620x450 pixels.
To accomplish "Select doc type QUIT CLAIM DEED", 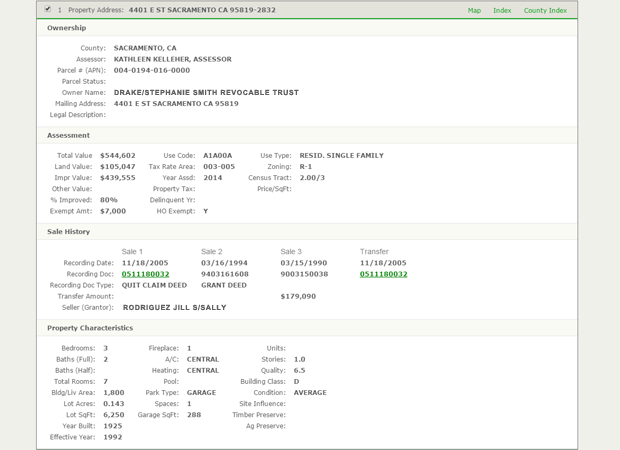I will (154, 285).
